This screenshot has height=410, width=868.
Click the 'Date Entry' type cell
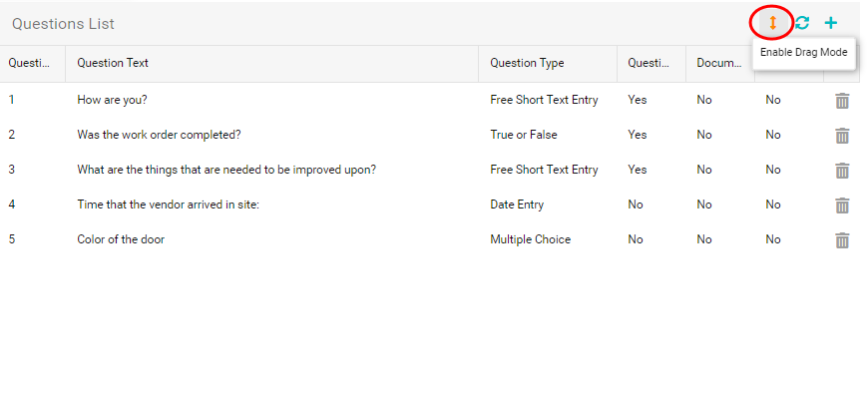(517, 205)
